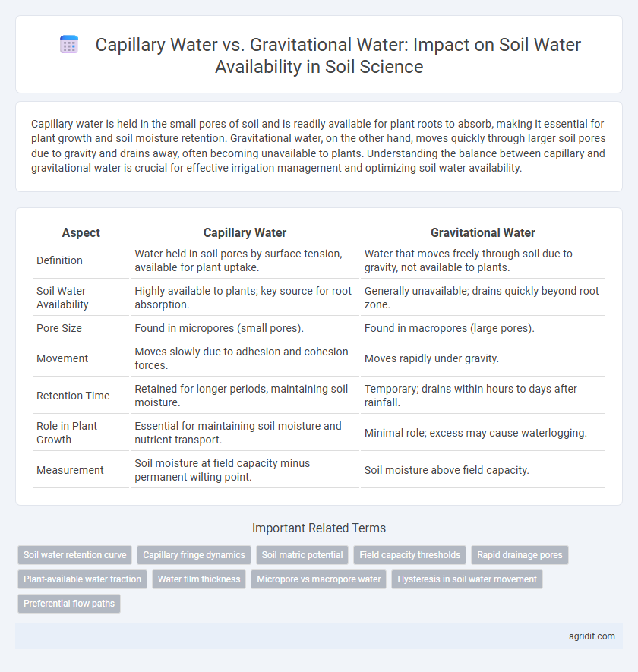Select the Capillary fringe dynamics tag

[194, 554]
